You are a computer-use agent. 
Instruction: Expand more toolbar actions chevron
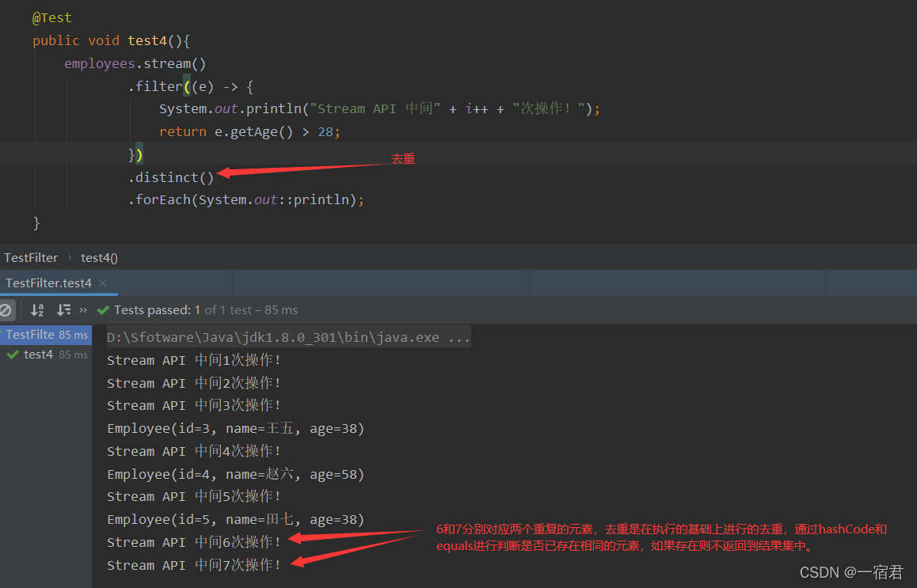click(83, 310)
